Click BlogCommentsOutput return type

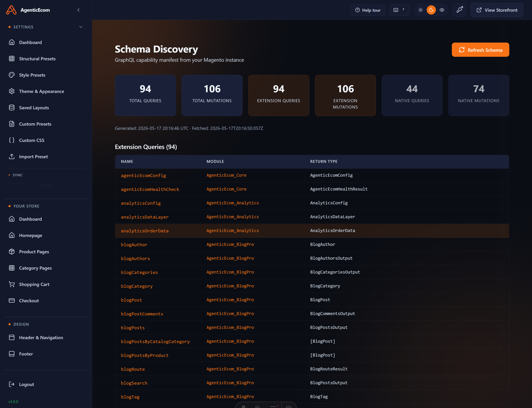point(332,313)
